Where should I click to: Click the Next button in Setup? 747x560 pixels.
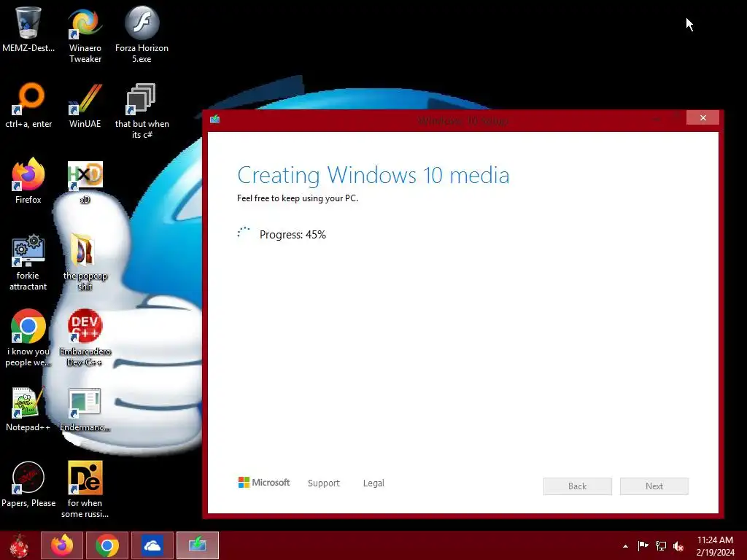[654, 486]
